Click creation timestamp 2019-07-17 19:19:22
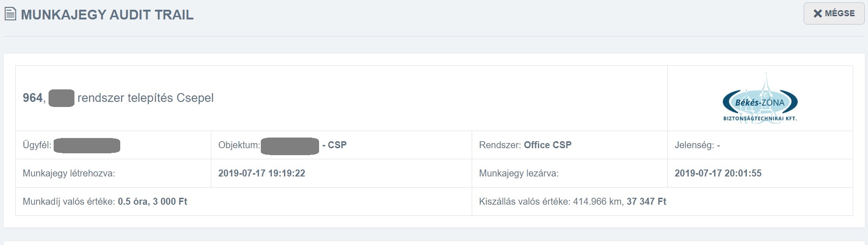The image size is (868, 245). click(x=262, y=173)
